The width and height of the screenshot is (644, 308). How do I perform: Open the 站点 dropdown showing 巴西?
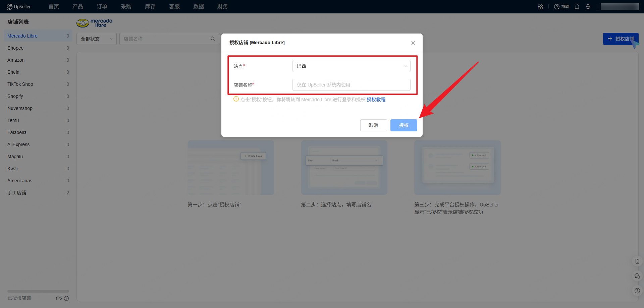(352, 66)
